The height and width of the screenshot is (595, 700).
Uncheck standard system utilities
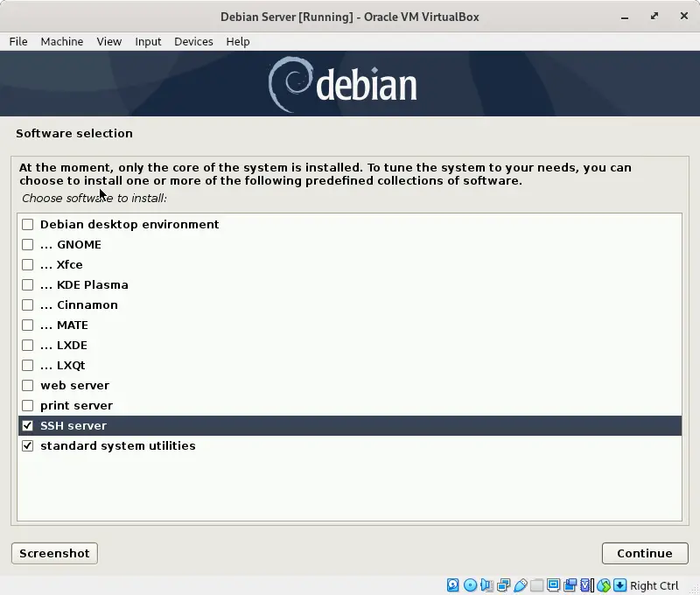[28, 446]
